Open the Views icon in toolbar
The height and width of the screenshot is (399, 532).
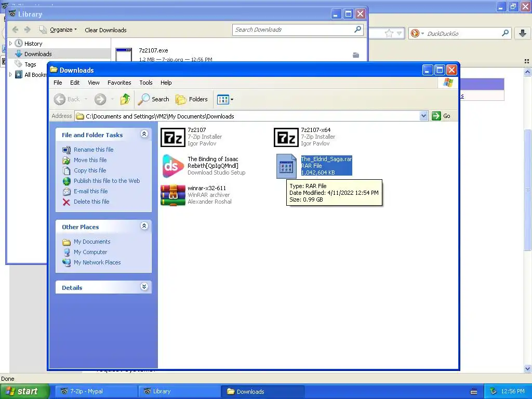223,99
